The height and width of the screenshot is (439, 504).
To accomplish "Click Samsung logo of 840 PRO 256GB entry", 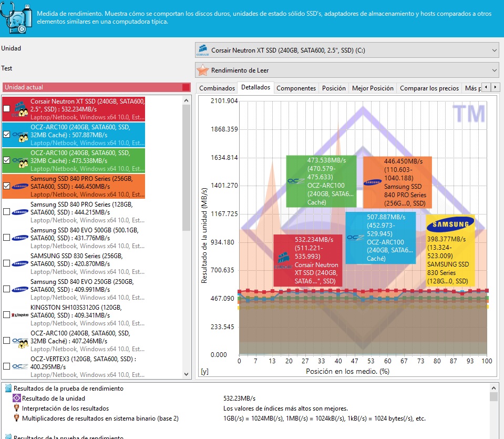I will click(20, 186).
